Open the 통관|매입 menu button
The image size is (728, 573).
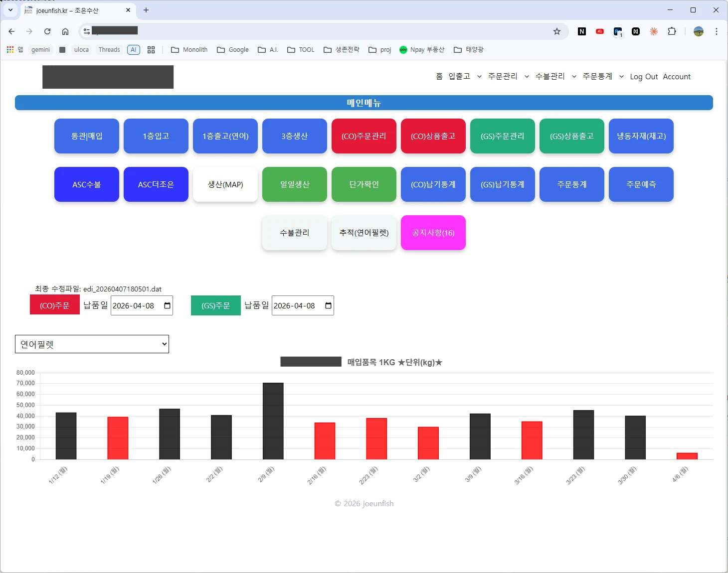point(87,136)
